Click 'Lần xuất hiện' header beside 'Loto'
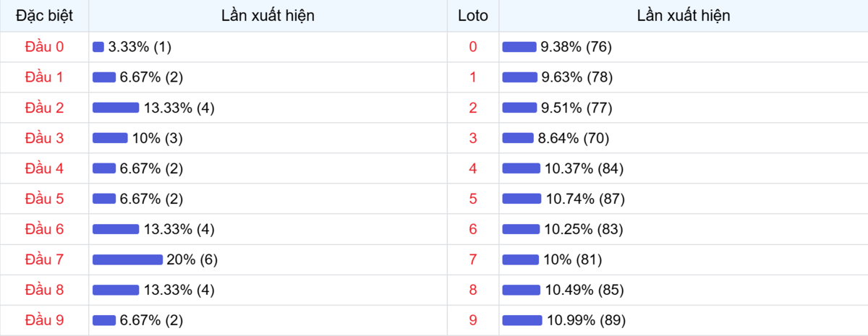868x336 pixels. (683, 15)
